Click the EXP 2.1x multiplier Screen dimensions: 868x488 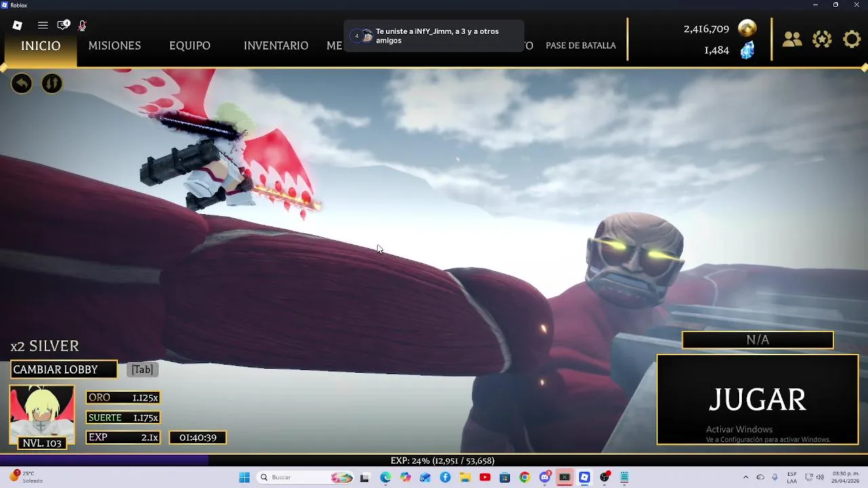click(x=123, y=437)
